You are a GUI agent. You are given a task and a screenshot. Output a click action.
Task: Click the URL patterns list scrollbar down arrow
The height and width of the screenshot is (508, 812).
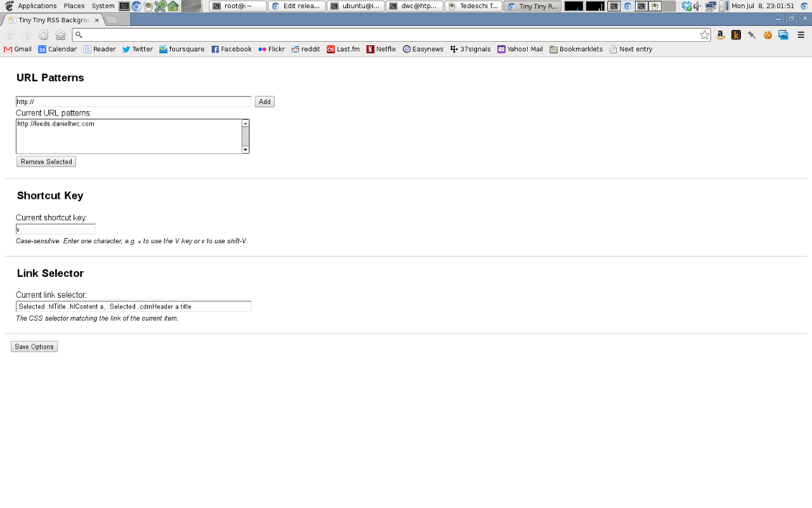[x=246, y=150]
